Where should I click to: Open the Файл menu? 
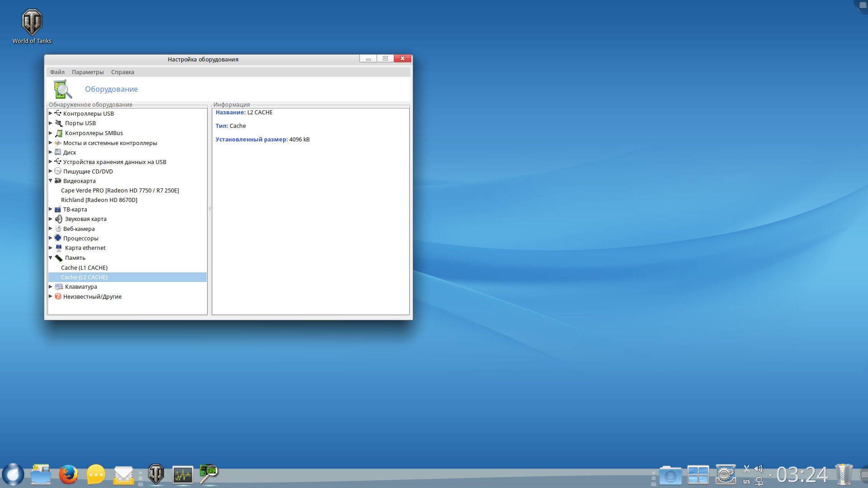tap(57, 72)
